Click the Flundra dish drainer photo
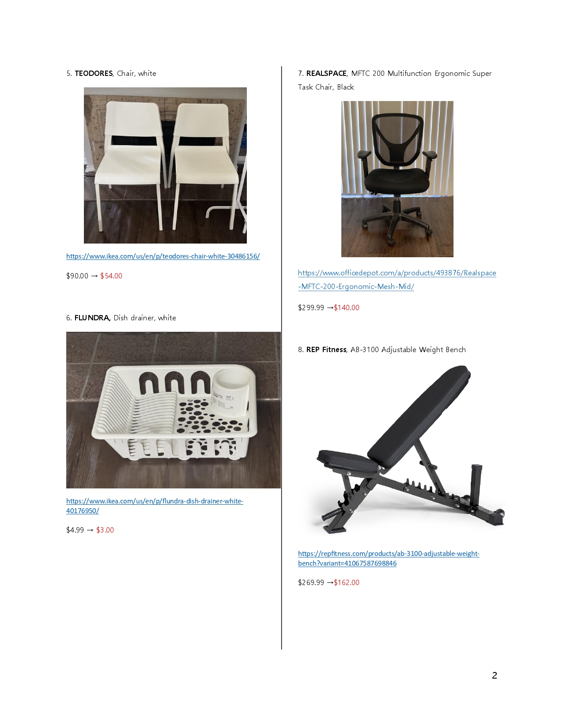The width and height of the screenshot is (563, 728). [x=174, y=410]
